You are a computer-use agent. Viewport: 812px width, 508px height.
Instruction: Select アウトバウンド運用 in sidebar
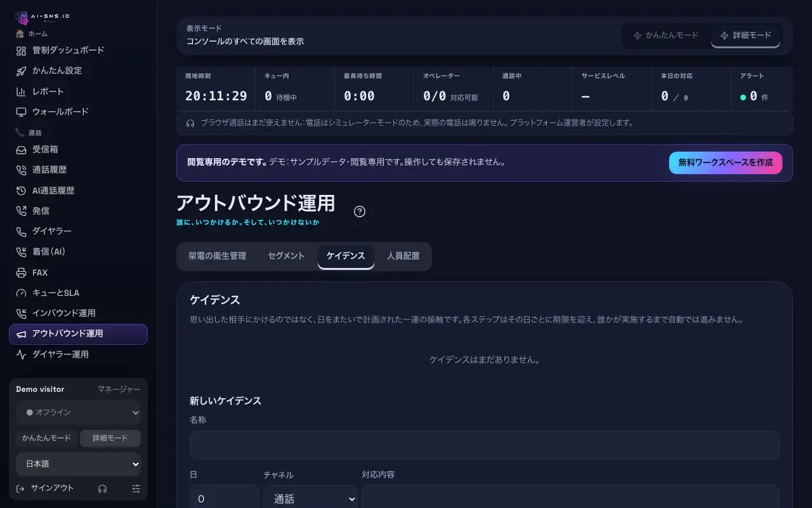click(78, 334)
